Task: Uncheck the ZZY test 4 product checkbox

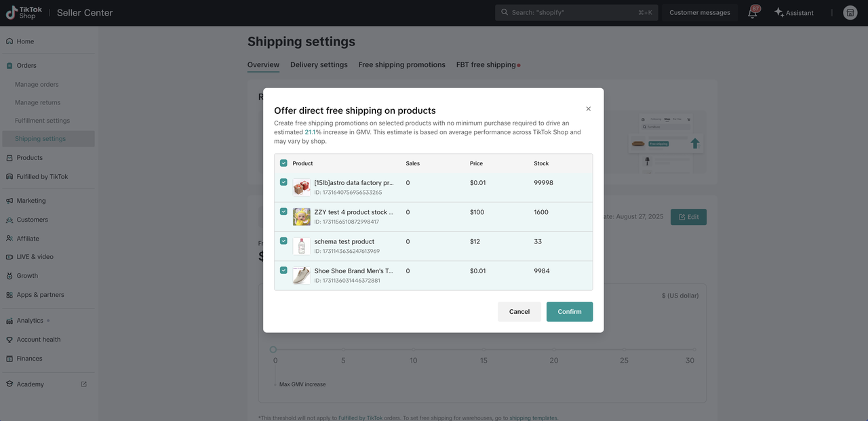Action: (x=283, y=212)
